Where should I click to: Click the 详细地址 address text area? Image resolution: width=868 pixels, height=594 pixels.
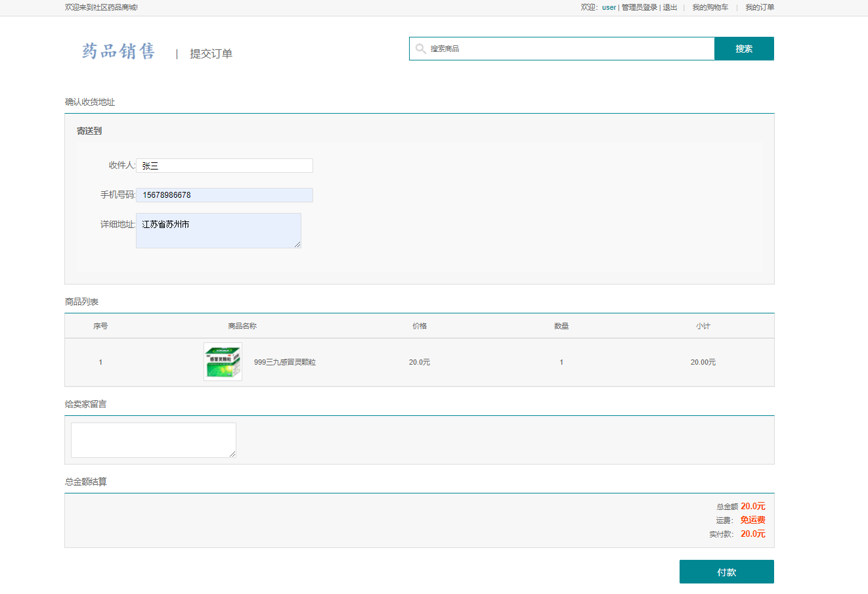click(218, 231)
